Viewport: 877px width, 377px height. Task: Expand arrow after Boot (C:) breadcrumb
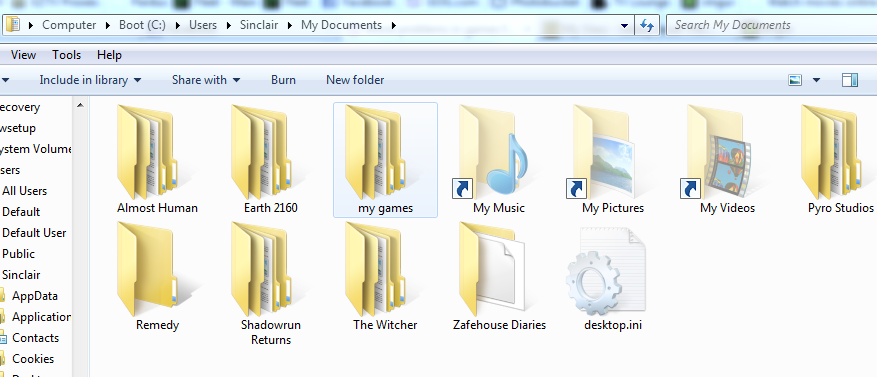tap(177, 25)
